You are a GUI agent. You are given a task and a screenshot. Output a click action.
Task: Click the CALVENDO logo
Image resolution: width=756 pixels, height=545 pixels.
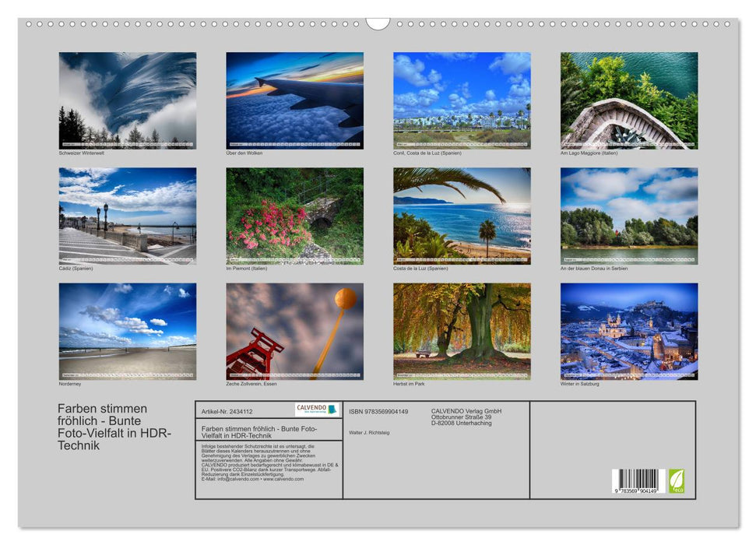[x=318, y=410]
